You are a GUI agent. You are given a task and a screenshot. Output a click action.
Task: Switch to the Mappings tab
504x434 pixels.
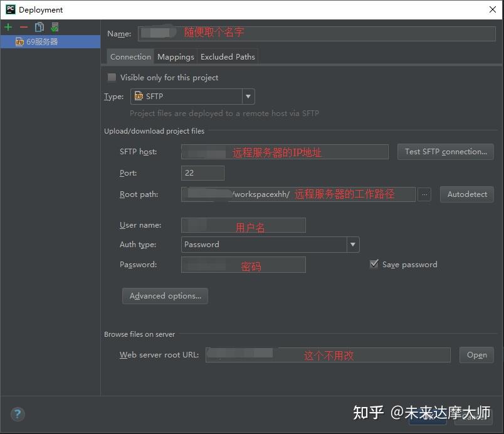(176, 56)
